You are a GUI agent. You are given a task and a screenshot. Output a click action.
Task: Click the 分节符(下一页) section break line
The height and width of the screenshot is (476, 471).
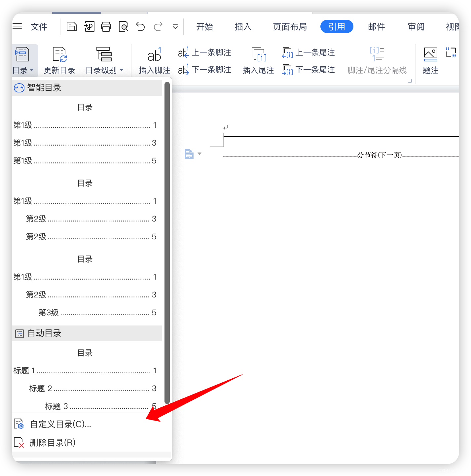click(x=341, y=155)
